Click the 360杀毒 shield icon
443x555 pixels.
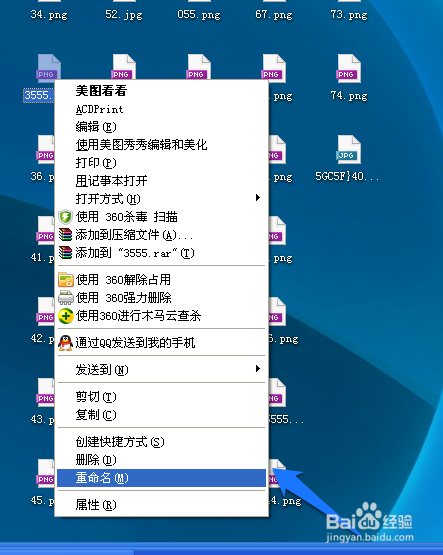[x=65, y=217]
